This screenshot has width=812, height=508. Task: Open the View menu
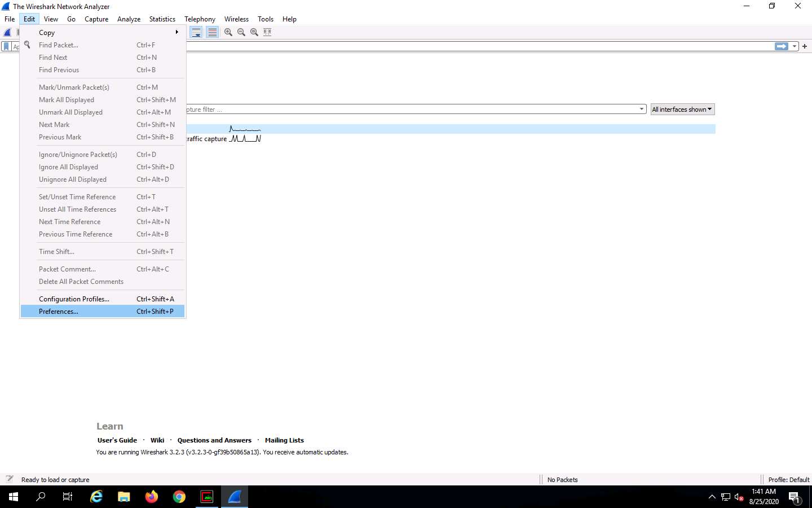(51, 19)
